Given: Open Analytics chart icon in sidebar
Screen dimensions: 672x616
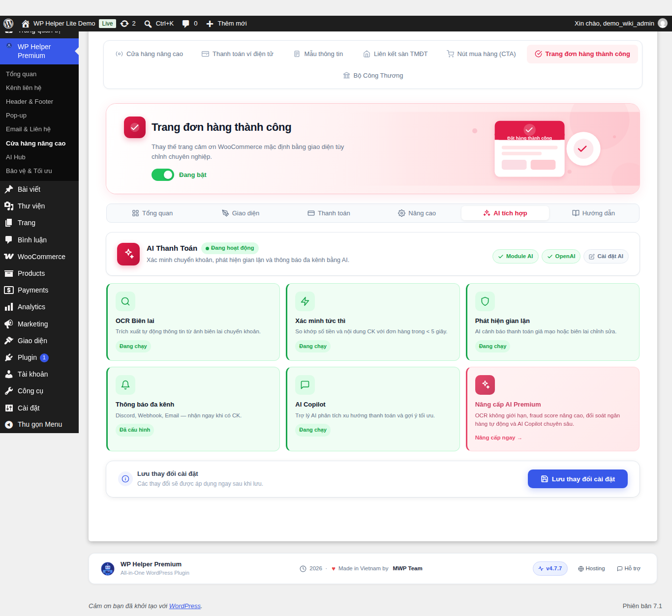Looking at the screenshot, I should point(9,307).
